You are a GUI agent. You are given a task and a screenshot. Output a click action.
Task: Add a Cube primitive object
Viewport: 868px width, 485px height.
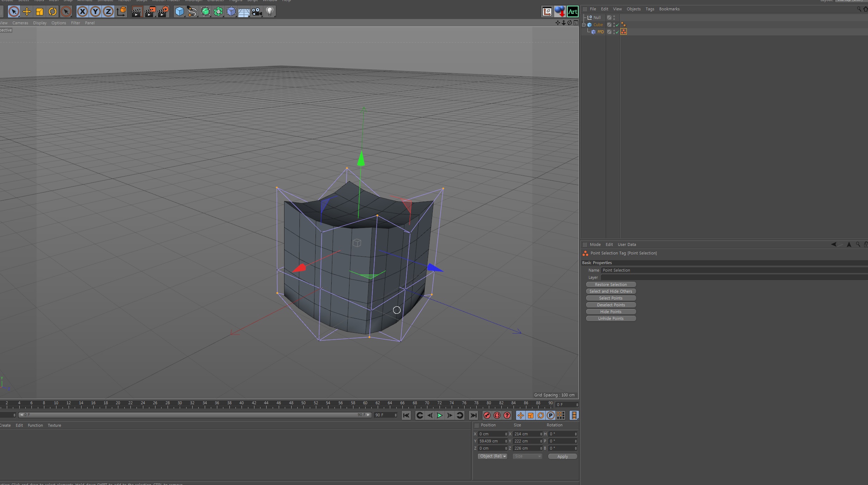tap(179, 12)
